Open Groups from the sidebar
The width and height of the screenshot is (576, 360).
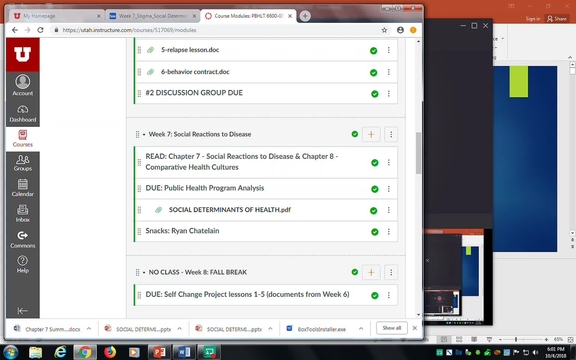[22, 163]
